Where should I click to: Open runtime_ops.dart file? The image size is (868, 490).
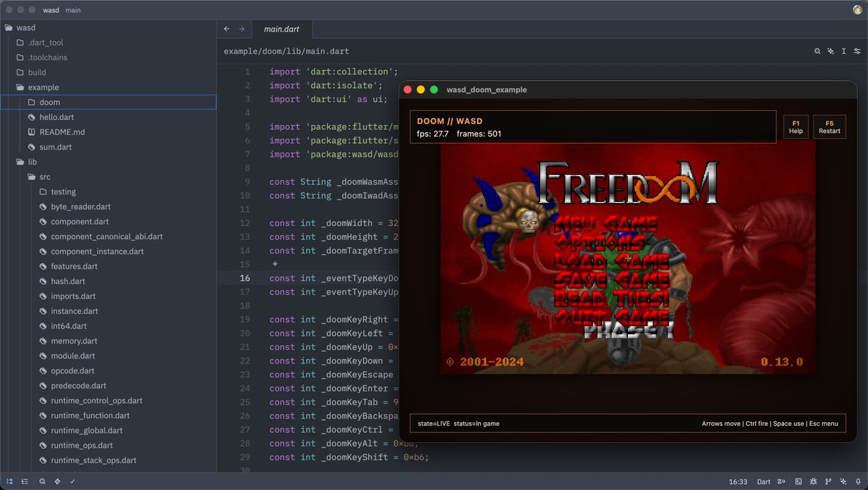[x=109, y=445]
